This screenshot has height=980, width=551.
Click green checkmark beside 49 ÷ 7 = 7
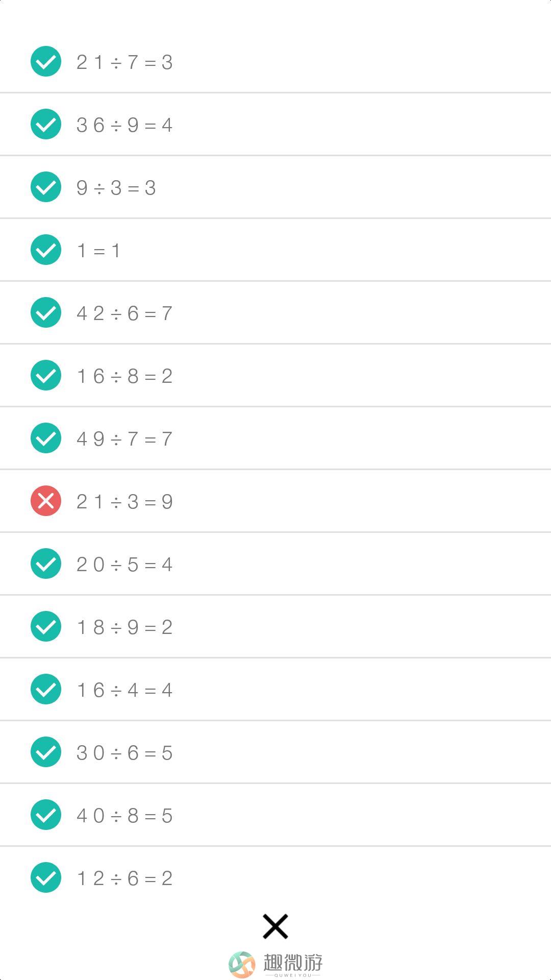pos(46,438)
